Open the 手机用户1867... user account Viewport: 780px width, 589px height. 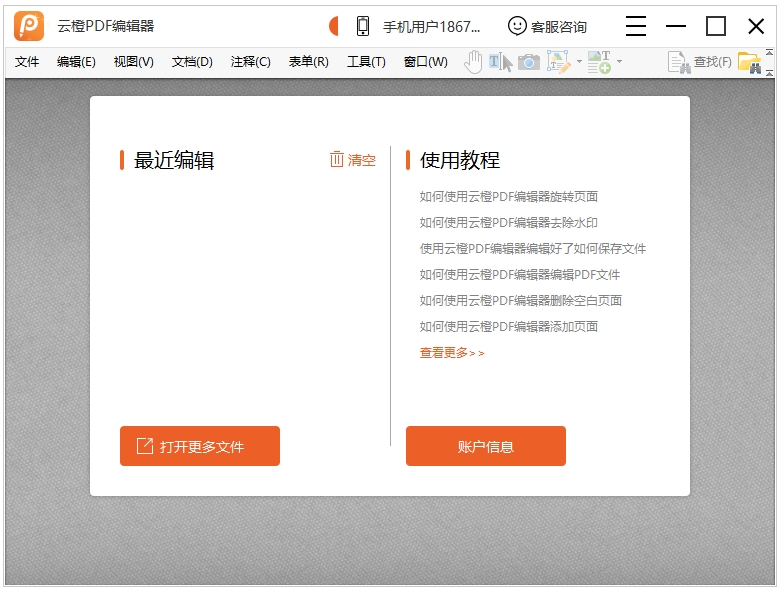431,26
